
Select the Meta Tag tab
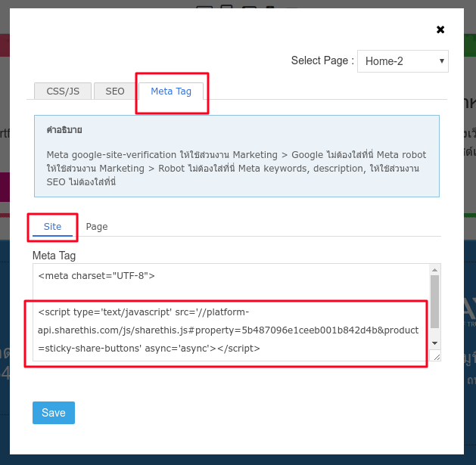[x=171, y=91]
